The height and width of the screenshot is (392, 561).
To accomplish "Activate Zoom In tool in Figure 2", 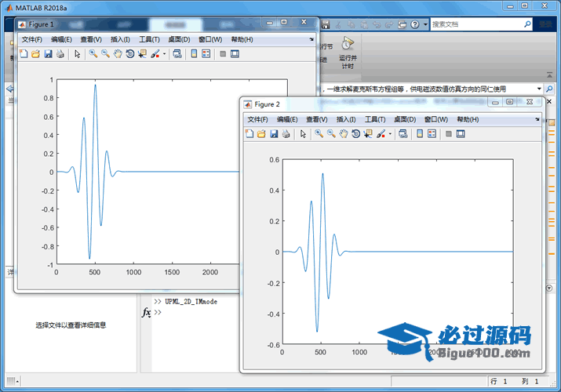I will [x=319, y=134].
